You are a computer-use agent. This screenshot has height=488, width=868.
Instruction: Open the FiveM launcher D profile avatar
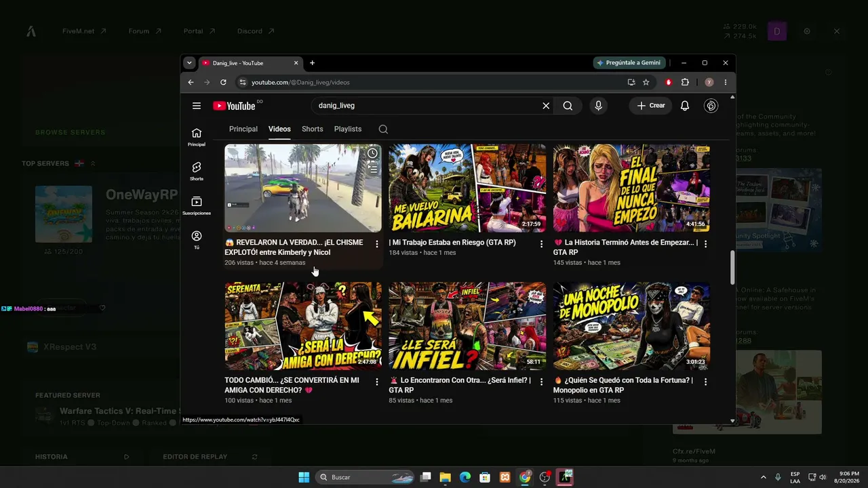pos(777,31)
